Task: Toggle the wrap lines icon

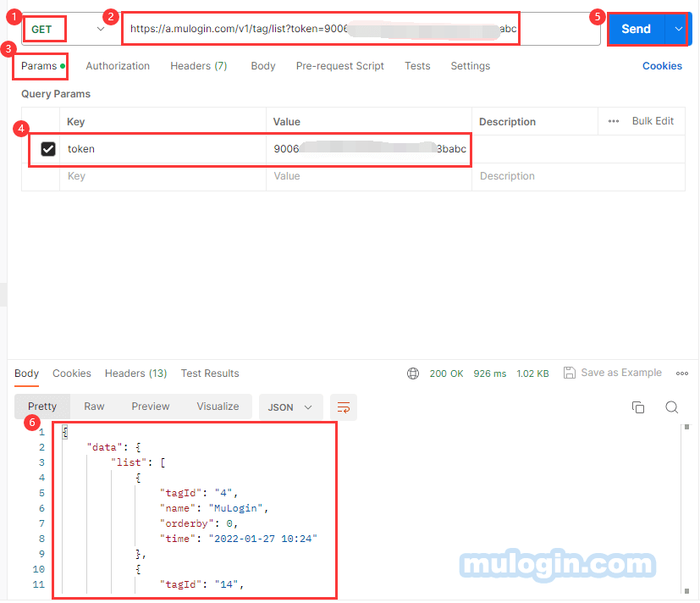Action: click(x=344, y=407)
